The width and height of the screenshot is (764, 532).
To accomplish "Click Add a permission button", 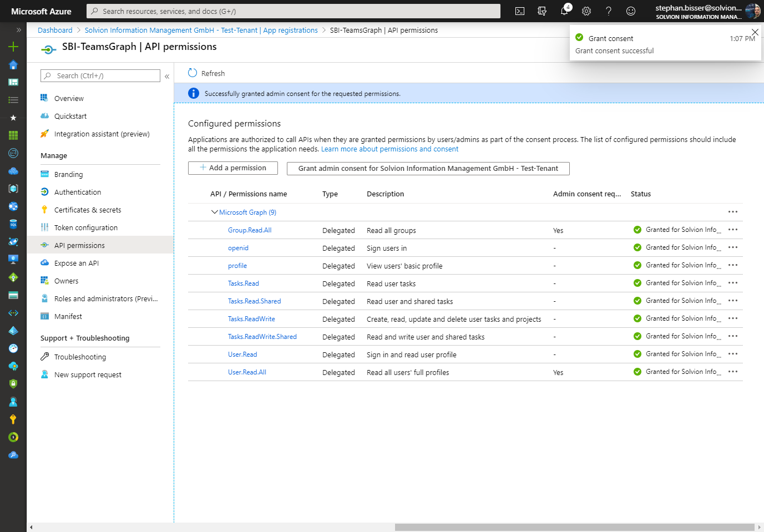I will tap(233, 168).
